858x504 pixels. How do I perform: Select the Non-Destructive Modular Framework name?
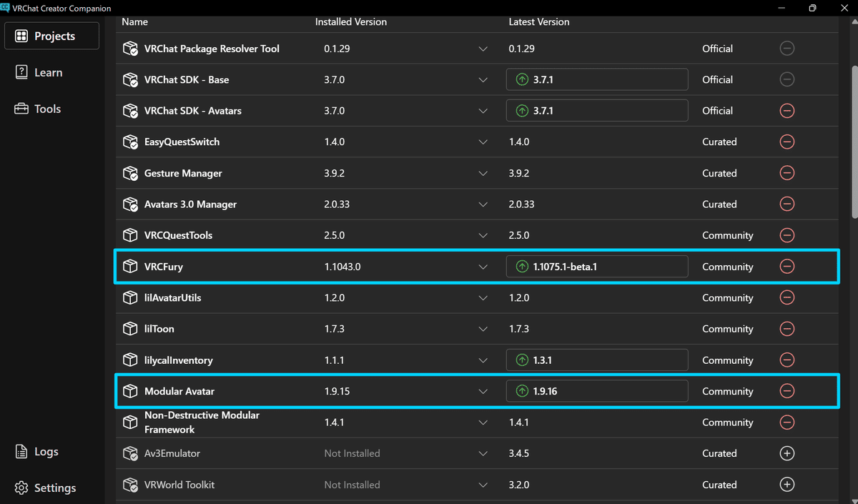(x=202, y=422)
